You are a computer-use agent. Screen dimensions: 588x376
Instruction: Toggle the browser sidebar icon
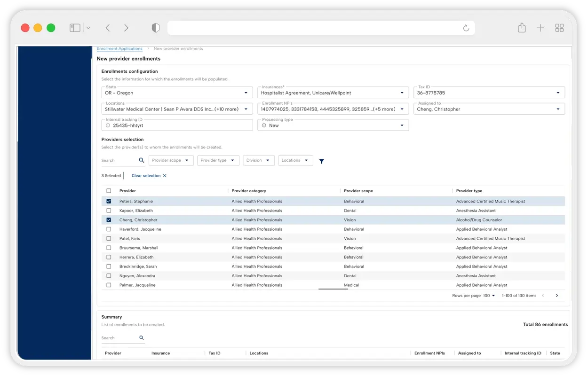pos(75,28)
